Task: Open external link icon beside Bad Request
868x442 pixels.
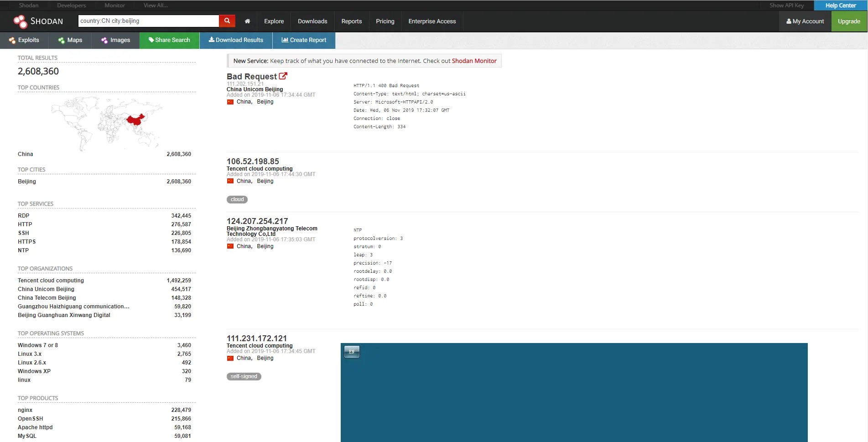Action: pyautogui.click(x=283, y=76)
